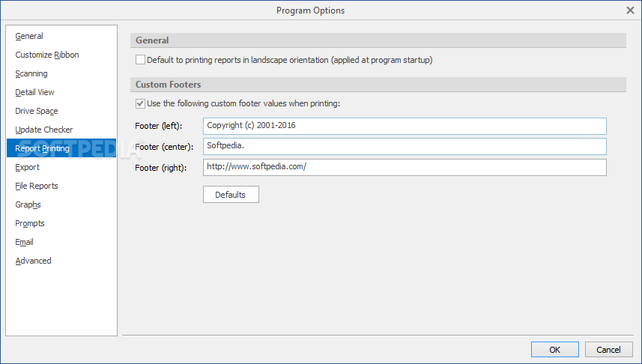Click the Footer (left) text field

[405, 126]
